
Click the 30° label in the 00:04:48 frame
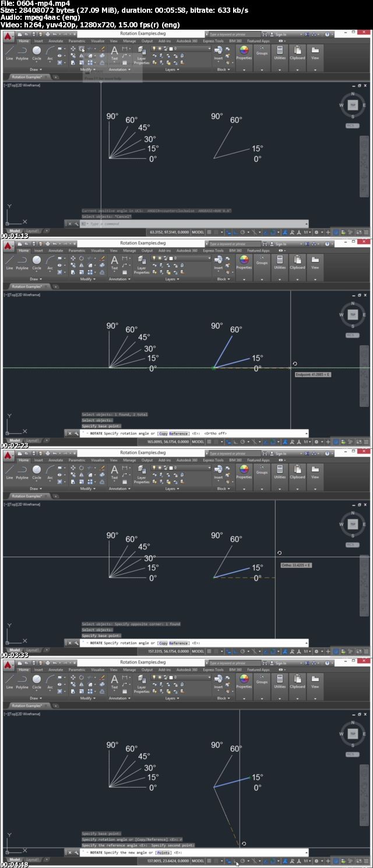(x=150, y=767)
